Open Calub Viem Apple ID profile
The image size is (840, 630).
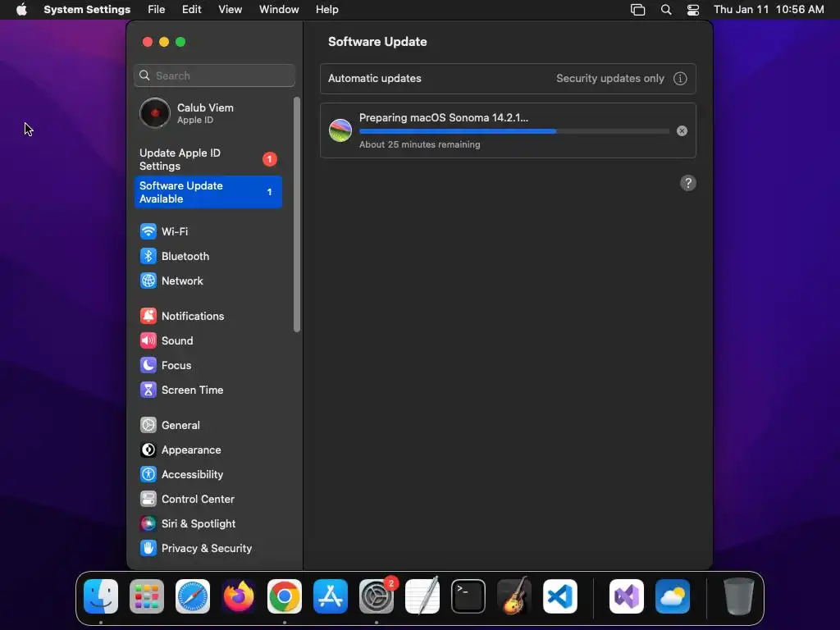pyautogui.click(x=208, y=113)
